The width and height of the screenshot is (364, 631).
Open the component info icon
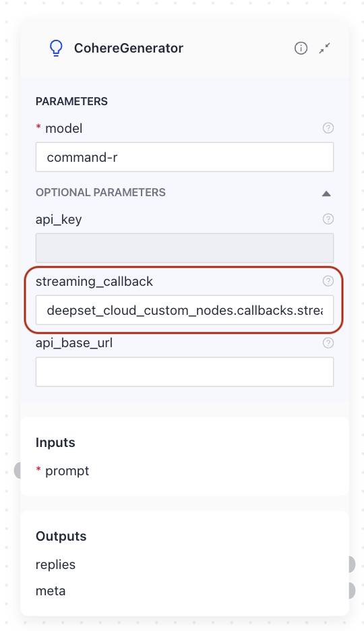pos(301,49)
